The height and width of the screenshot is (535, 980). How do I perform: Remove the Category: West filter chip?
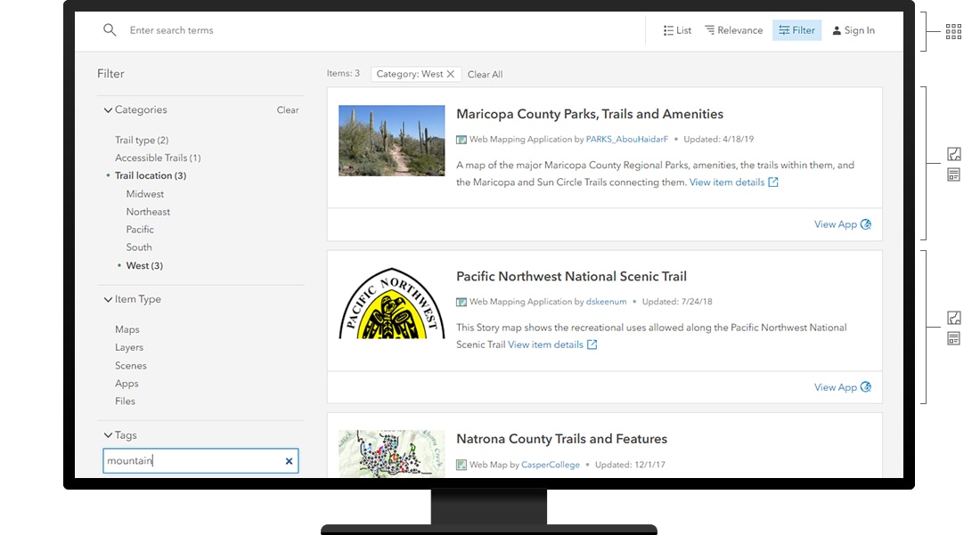click(450, 74)
